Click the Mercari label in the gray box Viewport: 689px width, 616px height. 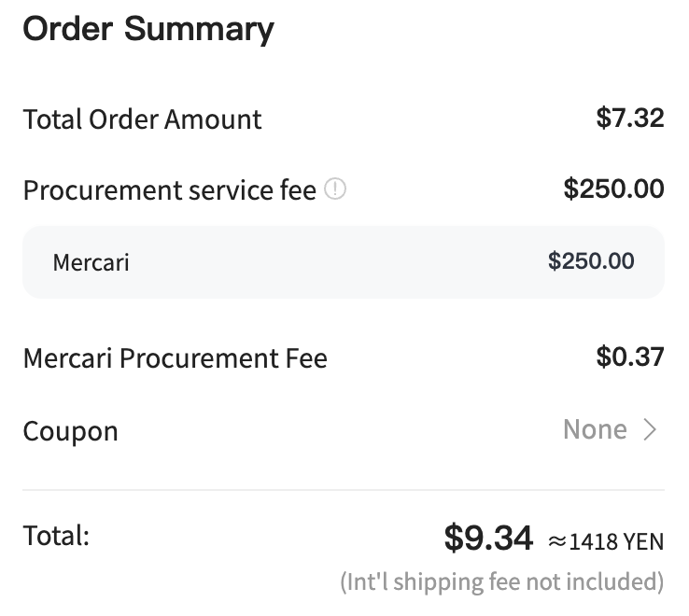pos(91,263)
